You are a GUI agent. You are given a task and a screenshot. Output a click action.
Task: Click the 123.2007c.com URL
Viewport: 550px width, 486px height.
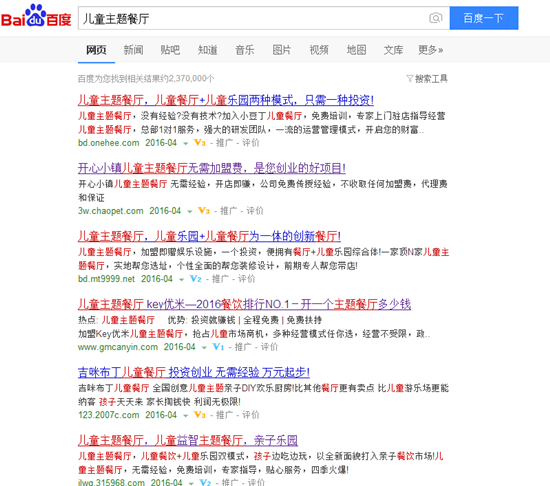[109, 415]
